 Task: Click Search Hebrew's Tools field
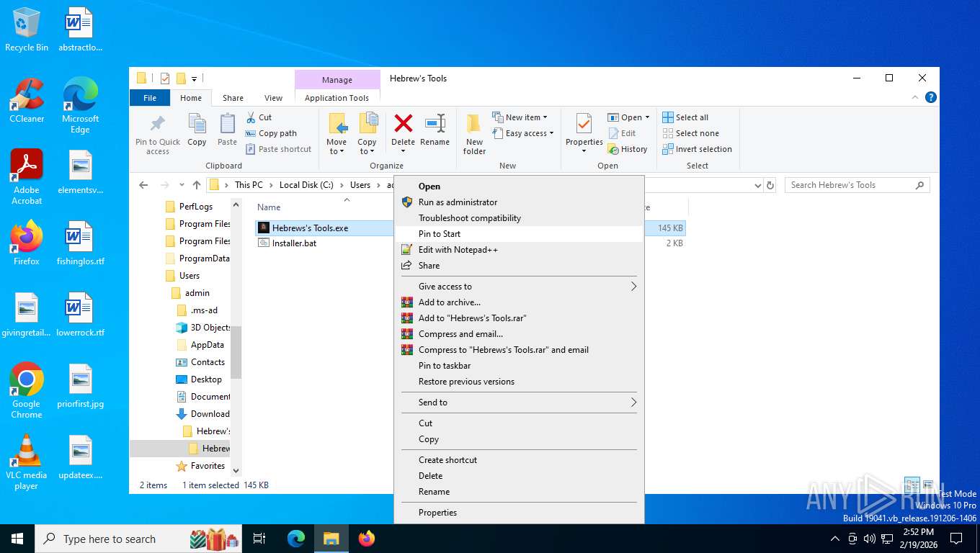click(x=857, y=185)
